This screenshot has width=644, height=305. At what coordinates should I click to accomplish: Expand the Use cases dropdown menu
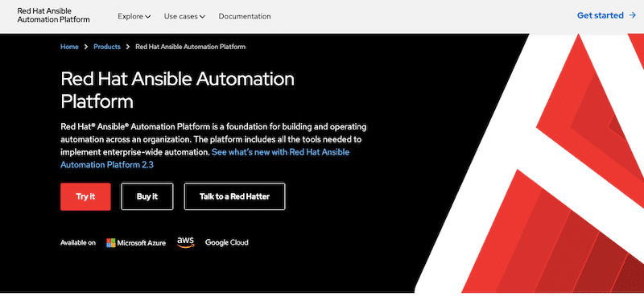pos(184,16)
